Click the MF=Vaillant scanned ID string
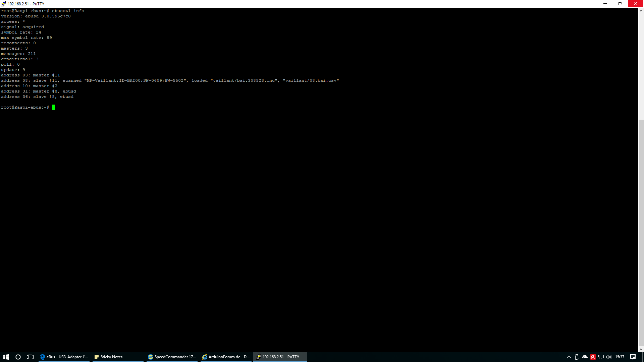Screen dimensions: 644x362 coord(135,80)
